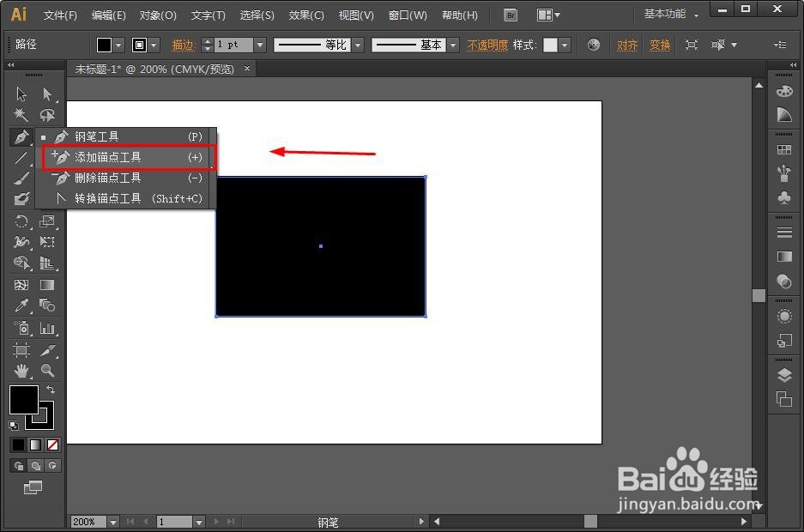Image resolution: width=804 pixels, height=532 pixels.
Task: Click the 不透明度 opacity link
Action: click(487, 45)
